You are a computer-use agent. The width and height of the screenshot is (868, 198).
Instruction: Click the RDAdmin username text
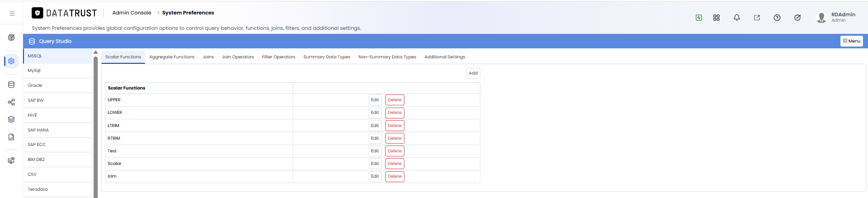[x=843, y=14]
